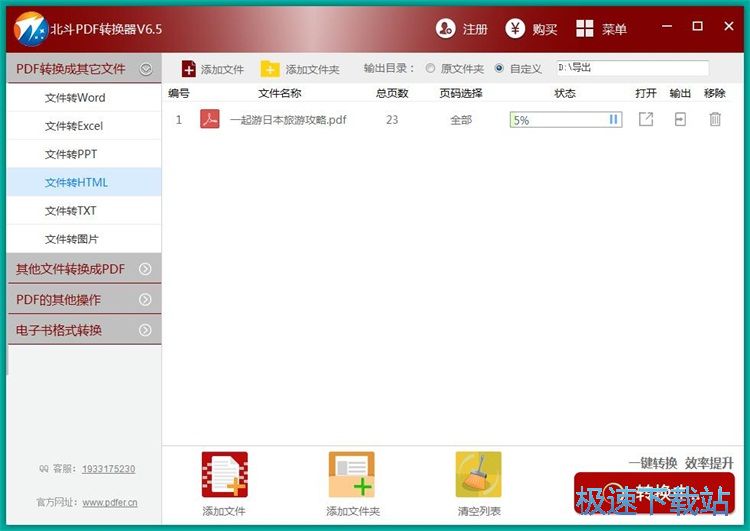The height and width of the screenshot is (531, 750).
Task: Click the 北斗PDF转换器 app logo
Action: [30, 29]
